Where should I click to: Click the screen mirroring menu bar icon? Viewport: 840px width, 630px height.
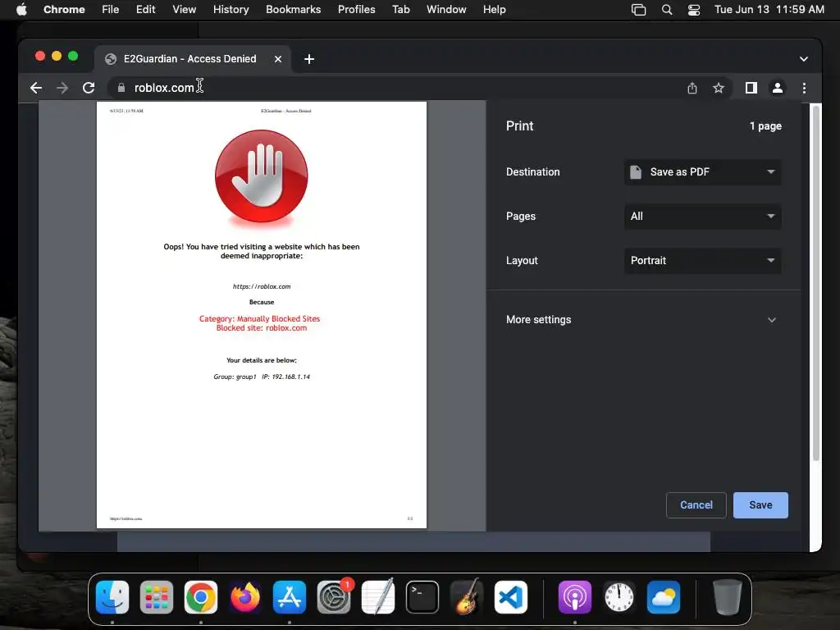(638, 10)
